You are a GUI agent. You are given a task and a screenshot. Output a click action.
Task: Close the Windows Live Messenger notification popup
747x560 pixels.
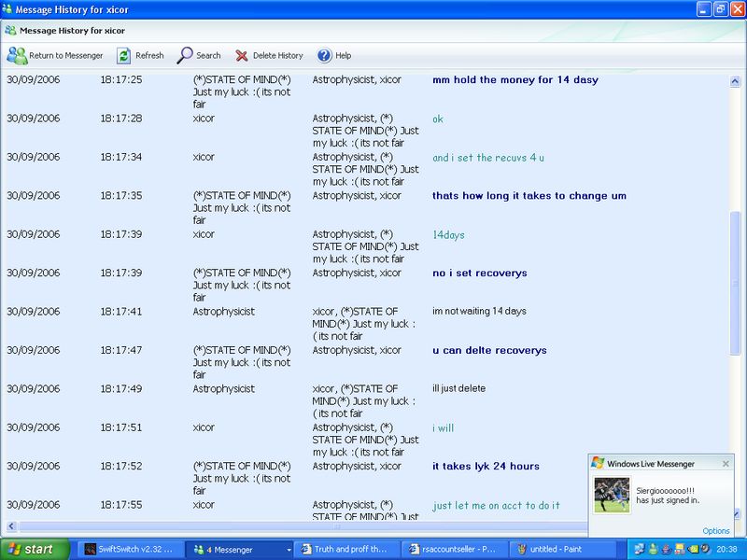coord(726,463)
